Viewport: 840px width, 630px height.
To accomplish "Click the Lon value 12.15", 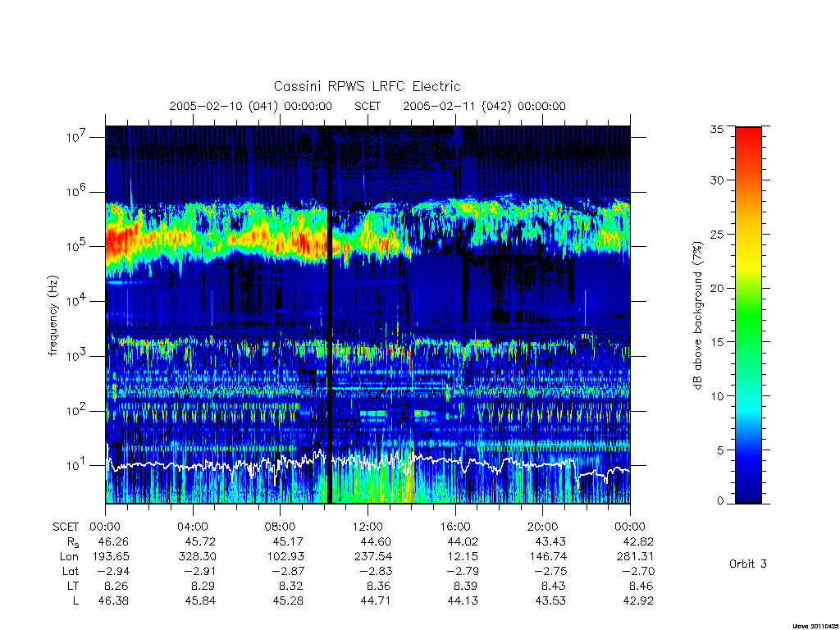I will point(463,557).
